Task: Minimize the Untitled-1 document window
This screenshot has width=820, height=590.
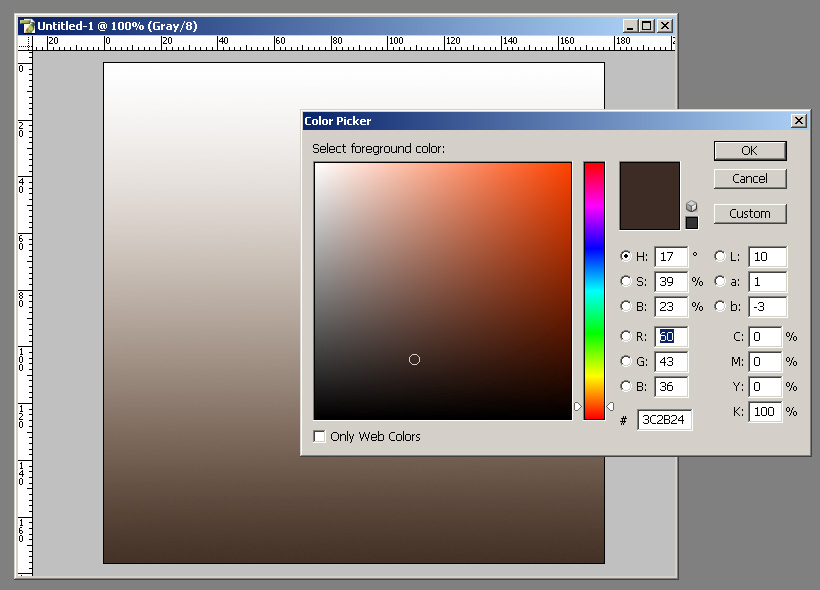Action: [x=629, y=25]
